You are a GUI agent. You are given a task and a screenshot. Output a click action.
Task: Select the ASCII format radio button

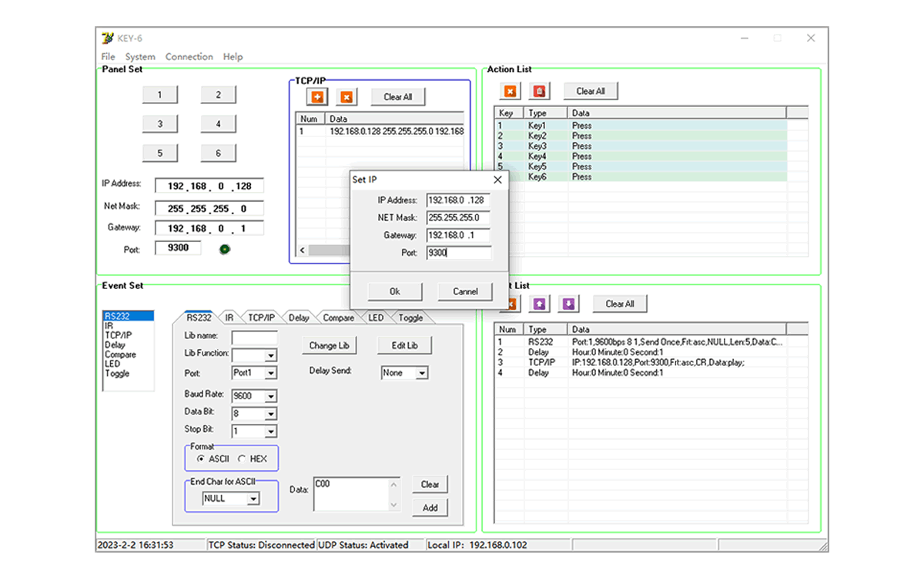click(201, 459)
